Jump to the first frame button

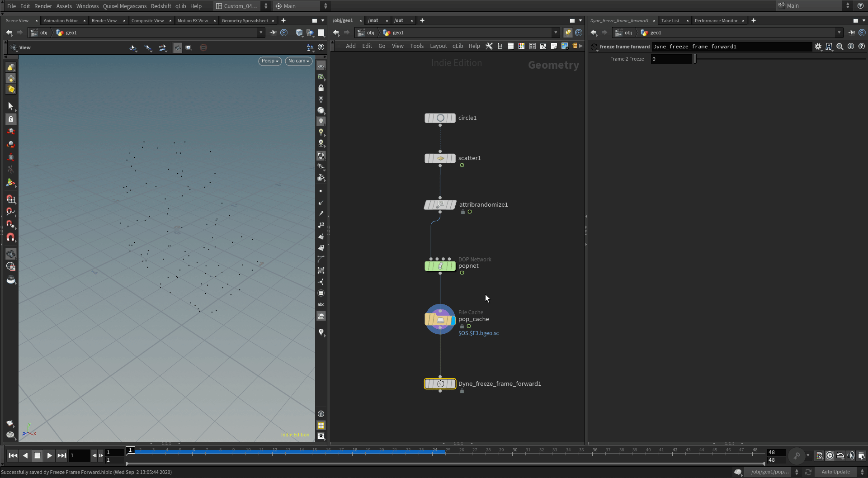coord(13,455)
